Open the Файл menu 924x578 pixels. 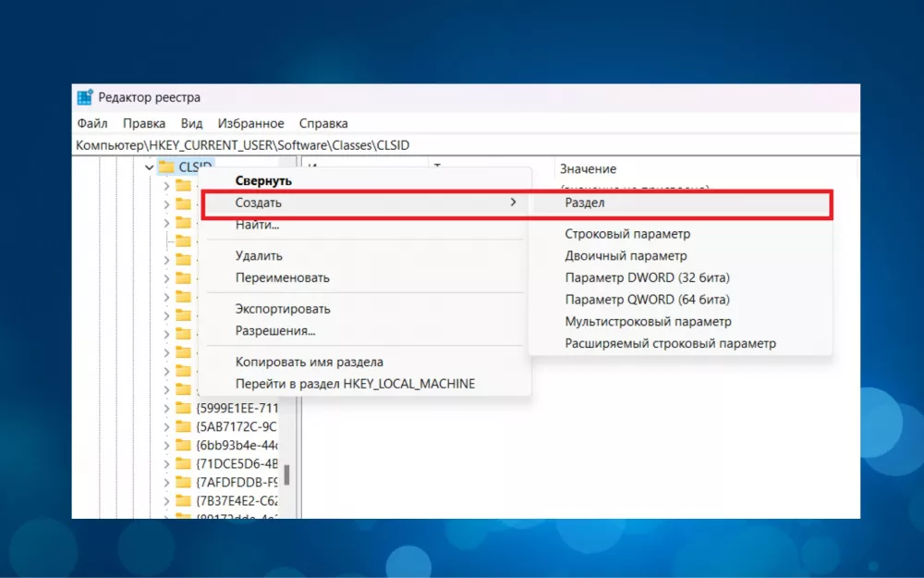(x=92, y=123)
